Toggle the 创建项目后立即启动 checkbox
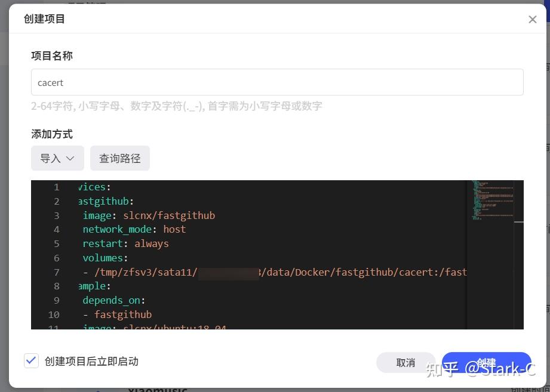 [x=32, y=361]
